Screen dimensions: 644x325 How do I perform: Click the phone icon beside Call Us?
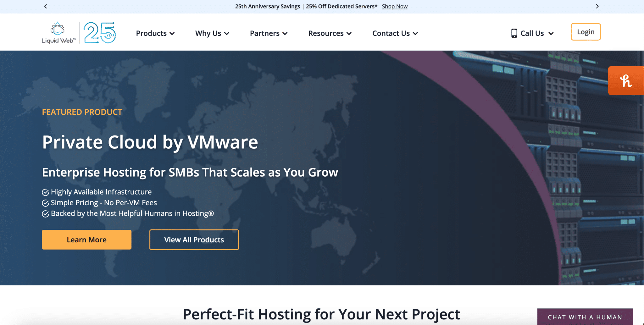point(514,32)
